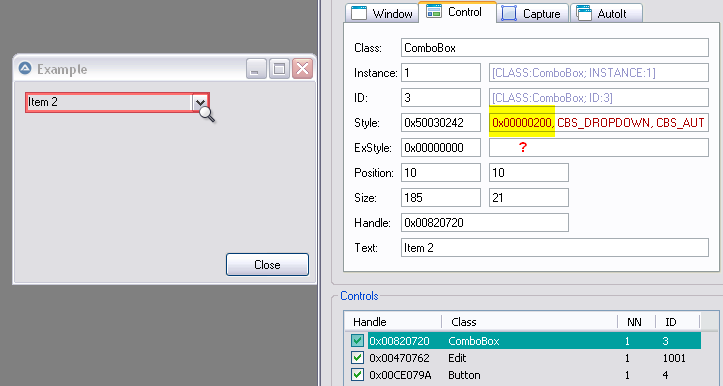Click the magnifier finder tool cursor icon

click(207, 114)
